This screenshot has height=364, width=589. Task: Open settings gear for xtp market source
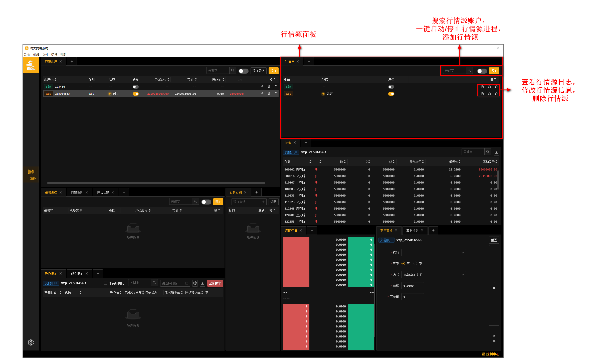point(489,94)
